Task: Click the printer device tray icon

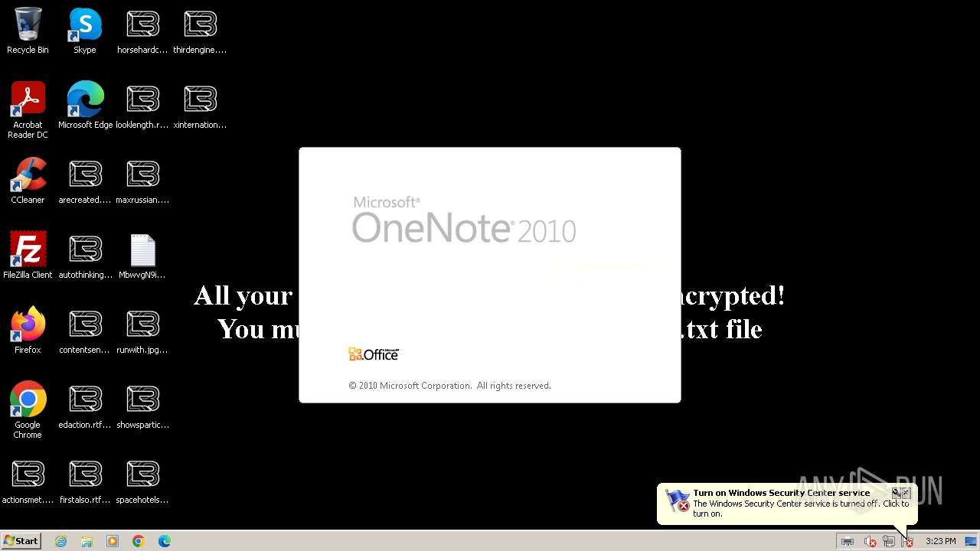Action: pos(848,541)
